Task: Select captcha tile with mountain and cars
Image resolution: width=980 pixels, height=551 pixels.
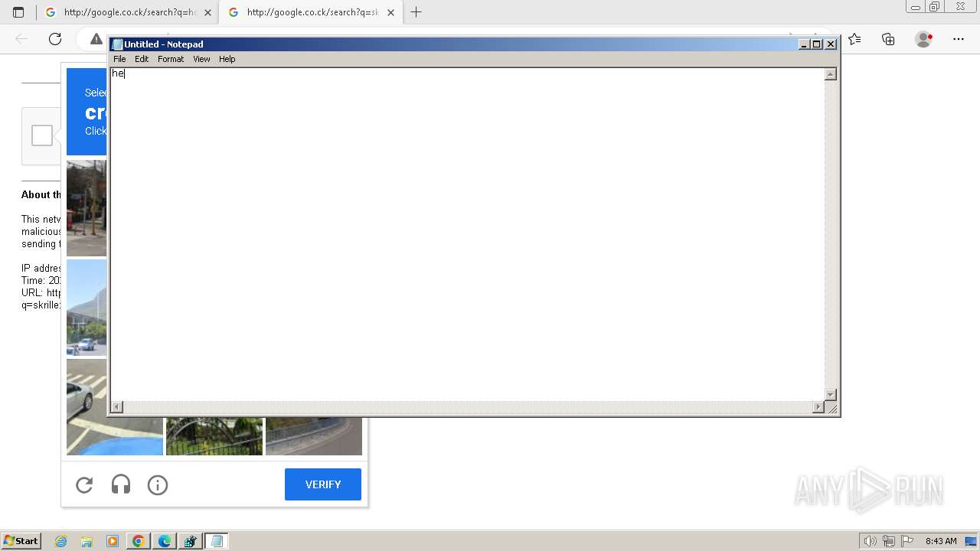Action: pyautogui.click(x=87, y=308)
